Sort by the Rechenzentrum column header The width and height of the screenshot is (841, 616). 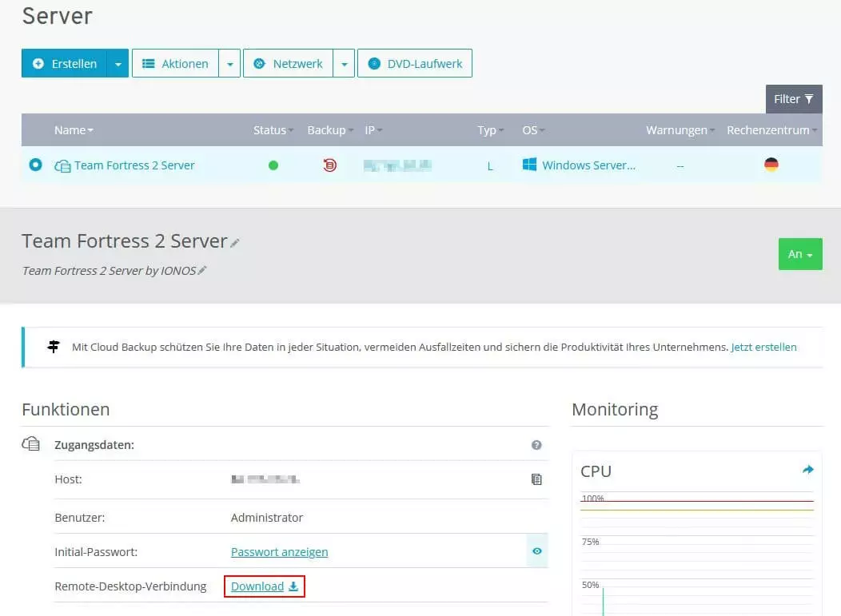coord(771,130)
